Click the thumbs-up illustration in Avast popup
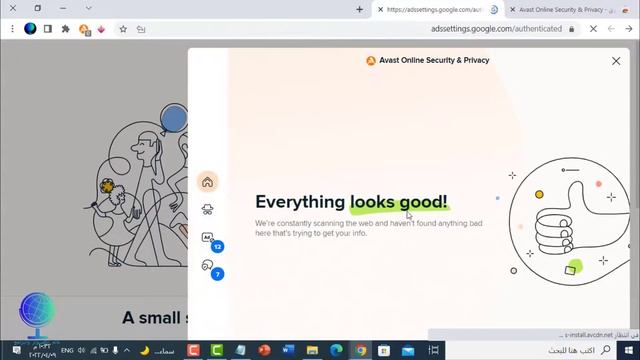 pyautogui.click(x=570, y=222)
